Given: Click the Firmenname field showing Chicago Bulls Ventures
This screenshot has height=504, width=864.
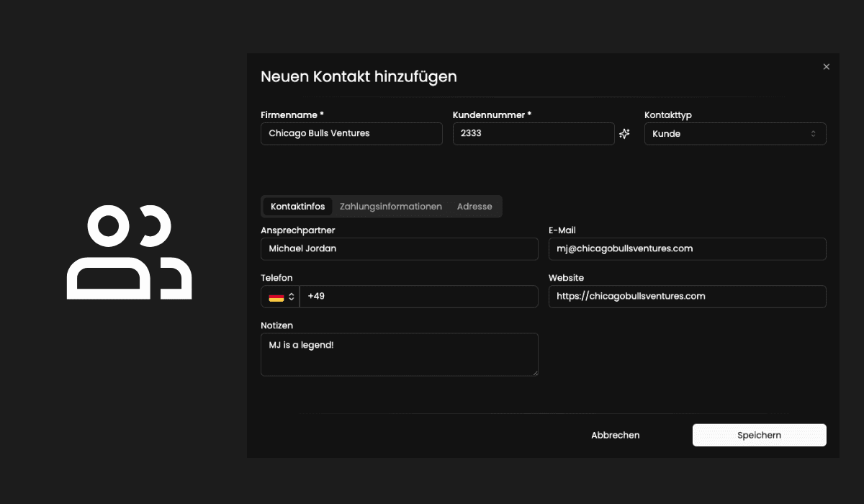Looking at the screenshot, I should pyautogui.click(x=351, y=133).
